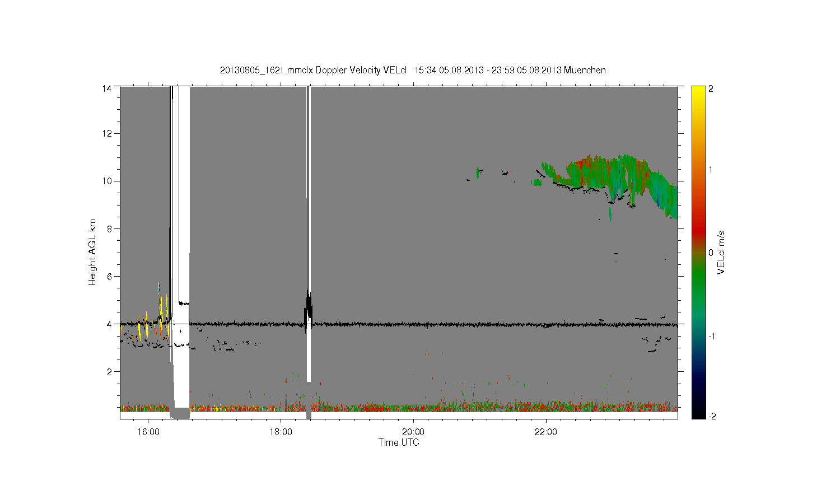Click the 18:00 time axis label
840x504 pixels.
[x=281, y=431]
